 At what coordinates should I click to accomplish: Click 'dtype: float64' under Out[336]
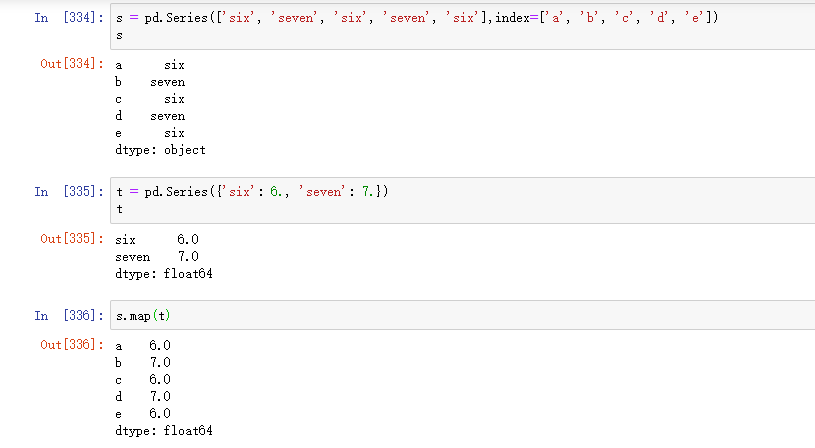(164, 431)
